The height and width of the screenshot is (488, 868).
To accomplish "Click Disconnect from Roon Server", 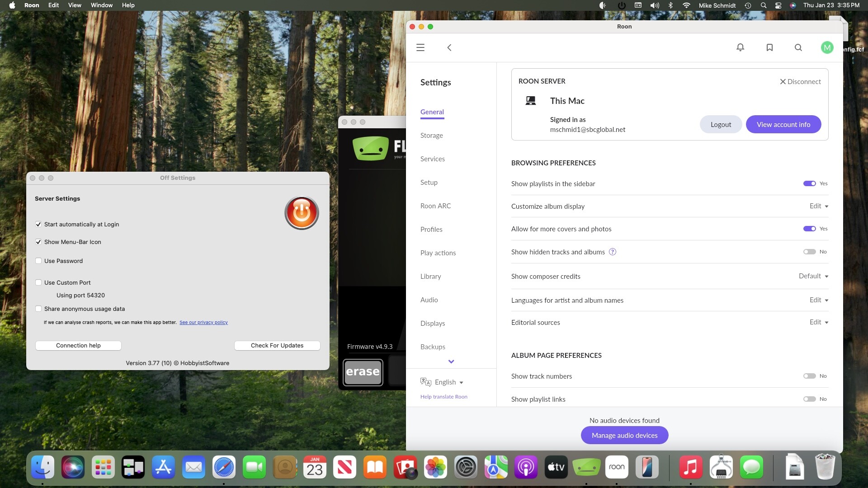I will pyautogui.click(x=800, y=82).
